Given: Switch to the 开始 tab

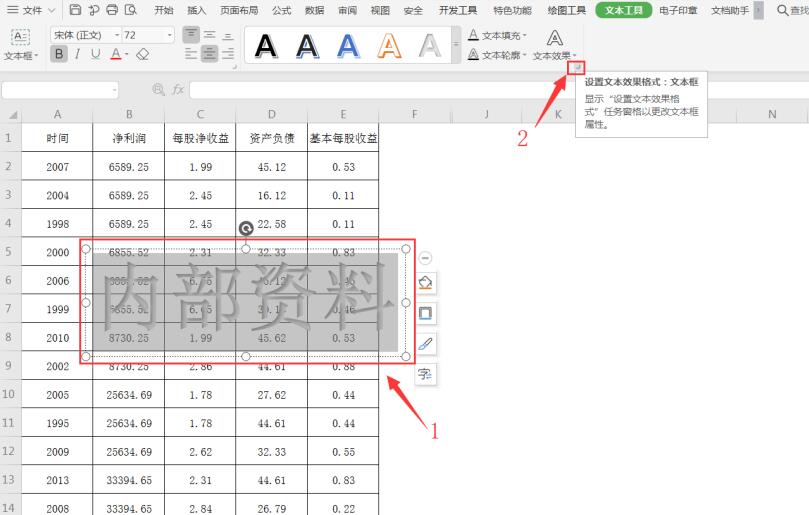Looking at the screenshot, I should point(164,10).
